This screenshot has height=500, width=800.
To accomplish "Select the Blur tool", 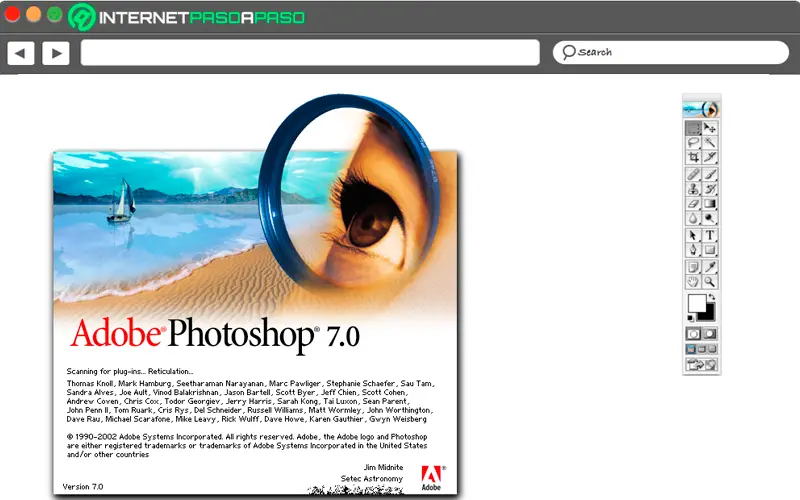I will point(693,219).
